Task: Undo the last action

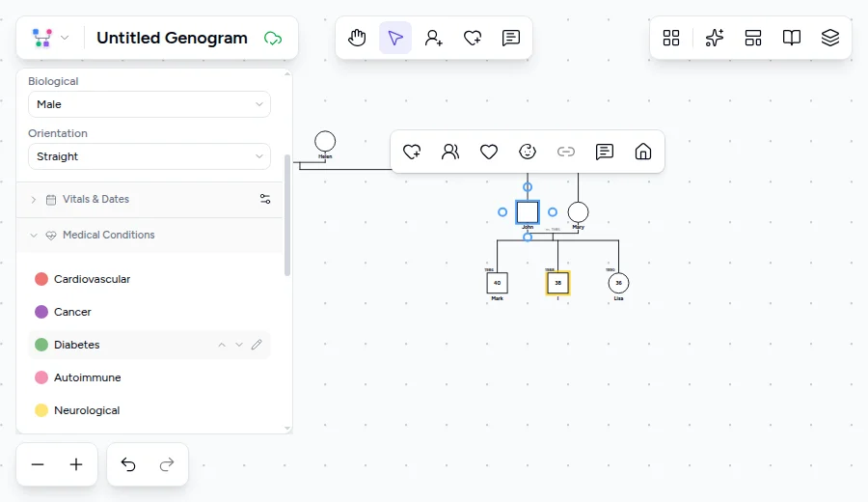Action: tap(128, 464)
